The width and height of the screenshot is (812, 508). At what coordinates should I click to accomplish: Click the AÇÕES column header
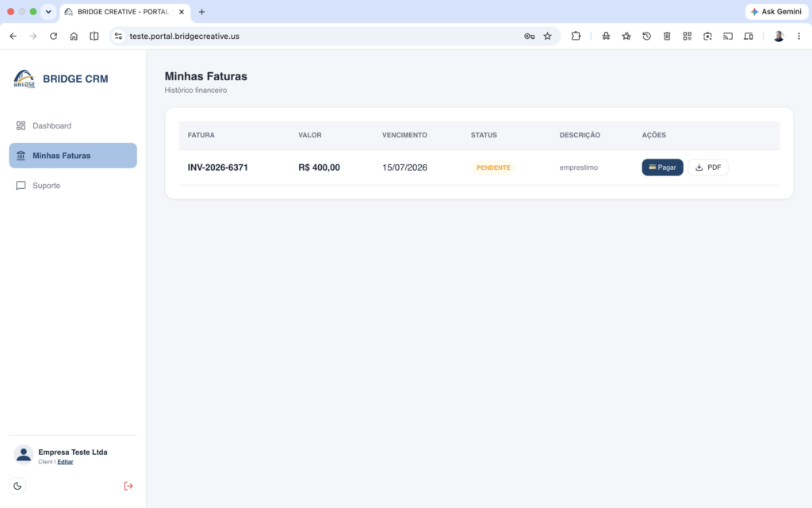click(x=654, y=135)
